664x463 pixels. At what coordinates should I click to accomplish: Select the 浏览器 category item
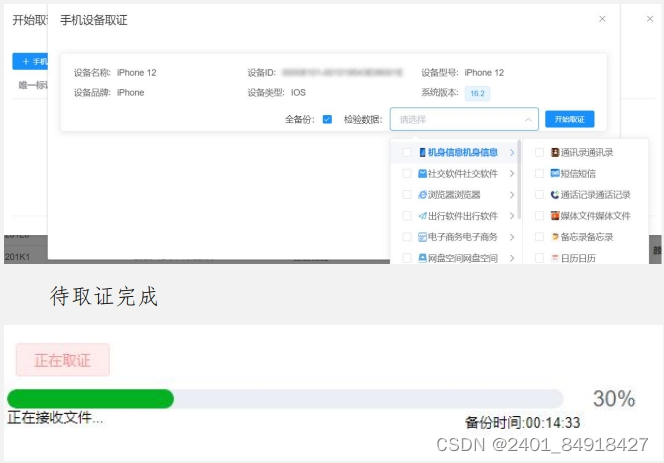[x=456, y=195]
